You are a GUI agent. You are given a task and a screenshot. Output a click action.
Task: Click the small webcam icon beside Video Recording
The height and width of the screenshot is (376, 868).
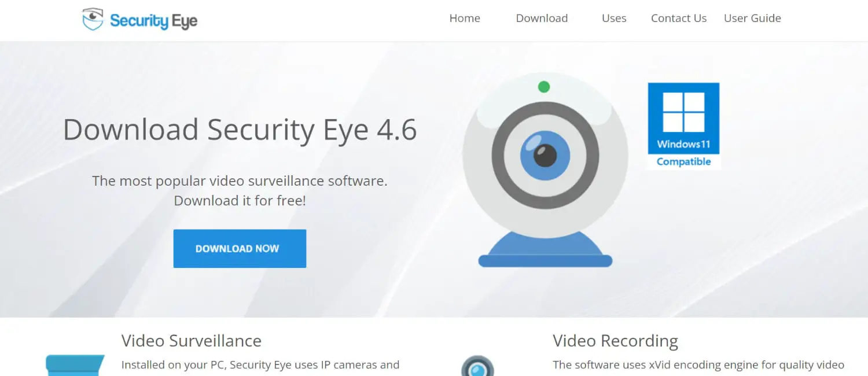(x=477, y=366)
